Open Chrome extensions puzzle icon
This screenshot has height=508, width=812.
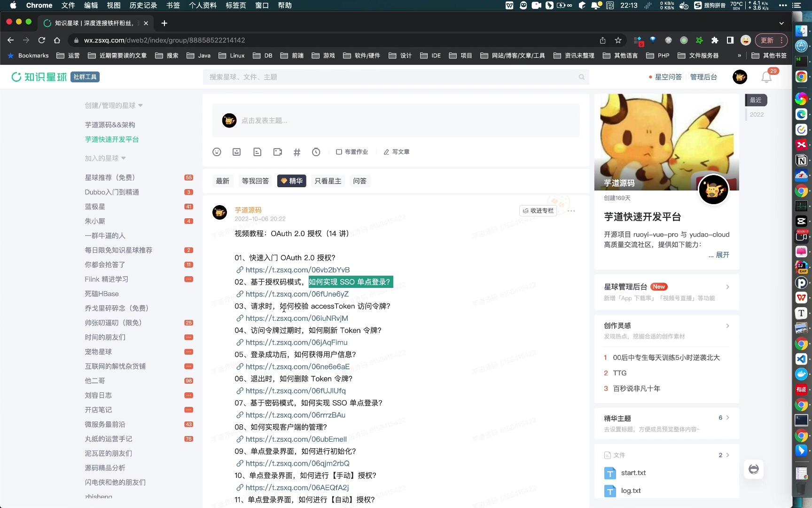715,40
